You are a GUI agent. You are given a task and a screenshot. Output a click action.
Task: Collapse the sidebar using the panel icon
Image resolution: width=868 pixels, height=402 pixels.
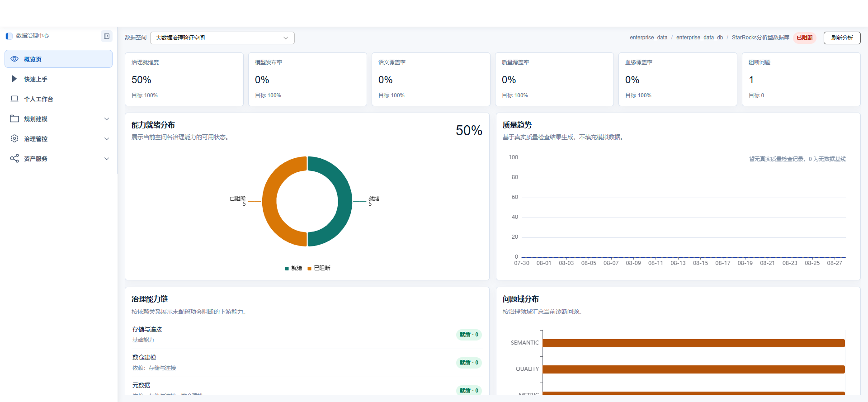(x=107, y=36)
